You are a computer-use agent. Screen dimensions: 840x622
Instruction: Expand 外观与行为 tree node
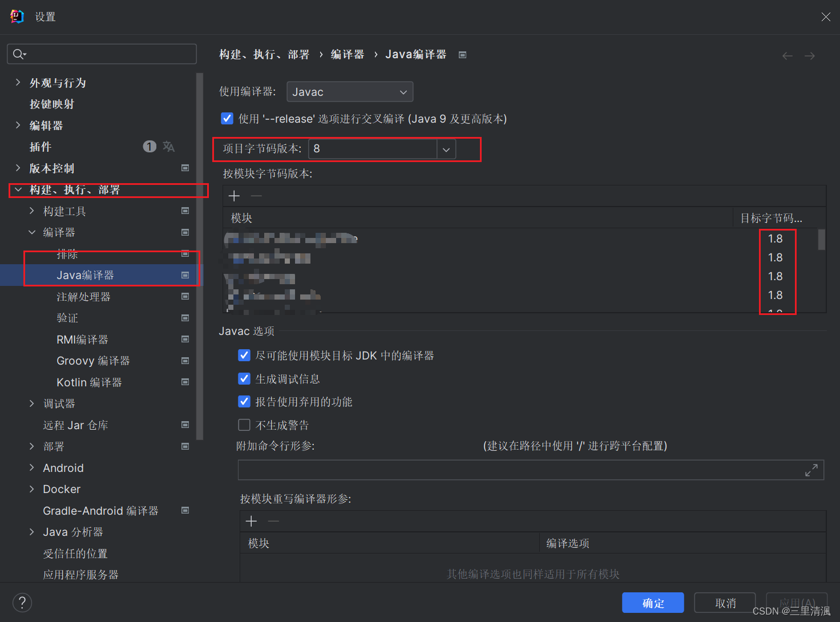click(x=18, y=83)
